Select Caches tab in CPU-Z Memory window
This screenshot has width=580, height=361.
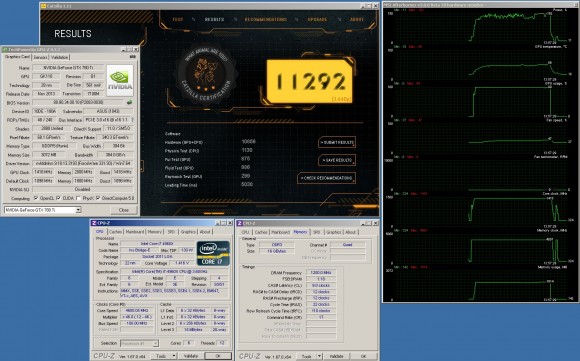261,232
